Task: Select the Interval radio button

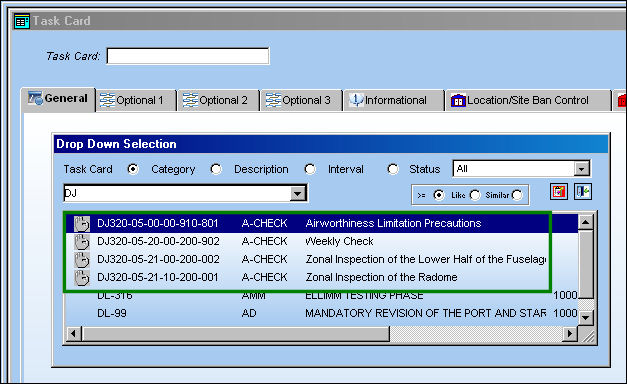Action: coord(393,170)
